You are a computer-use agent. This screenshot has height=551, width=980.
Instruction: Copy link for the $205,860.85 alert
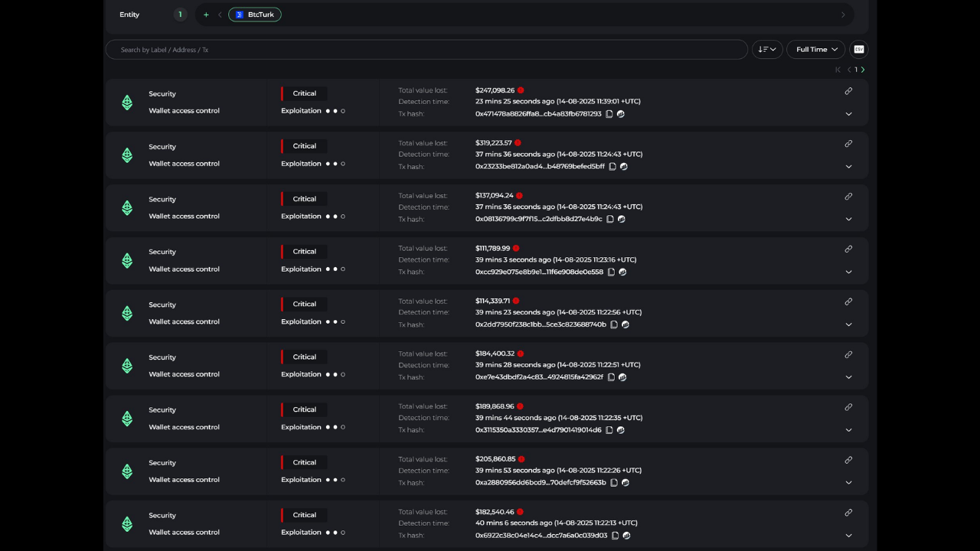point(848,460)
